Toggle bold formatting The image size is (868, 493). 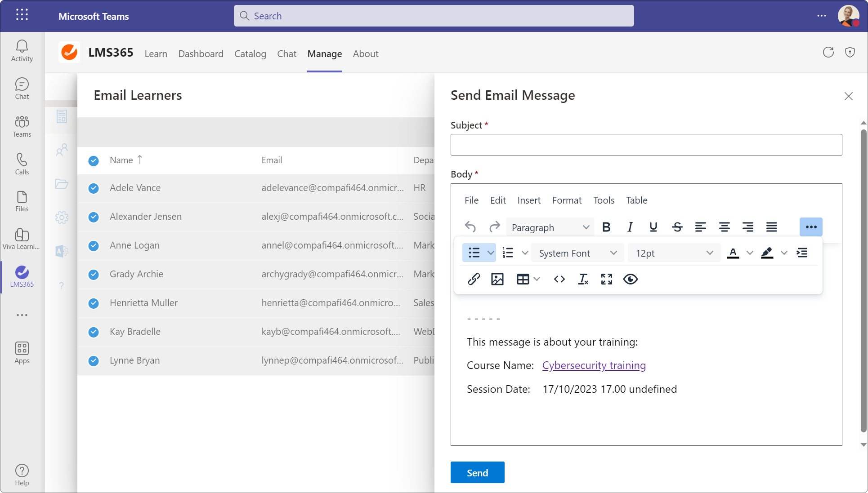606,227
